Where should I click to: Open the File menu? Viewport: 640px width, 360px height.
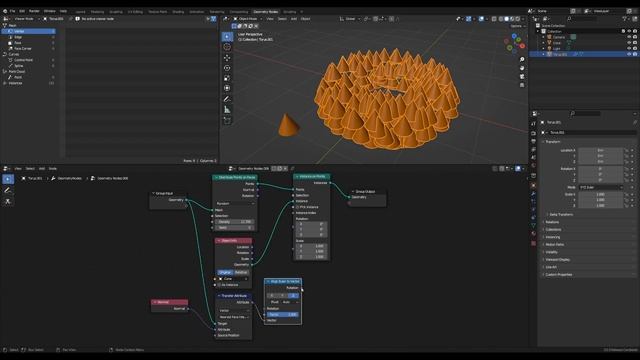click(x=12, y=11)
